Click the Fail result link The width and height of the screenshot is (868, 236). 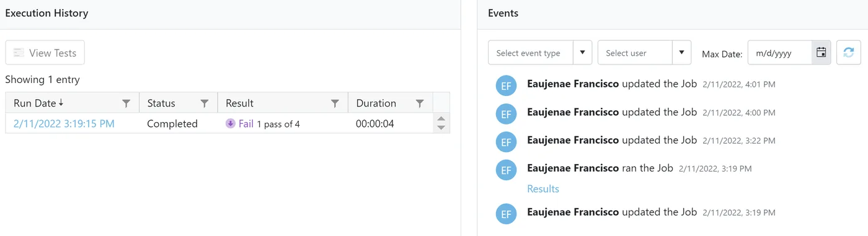[x=246, y=124]
